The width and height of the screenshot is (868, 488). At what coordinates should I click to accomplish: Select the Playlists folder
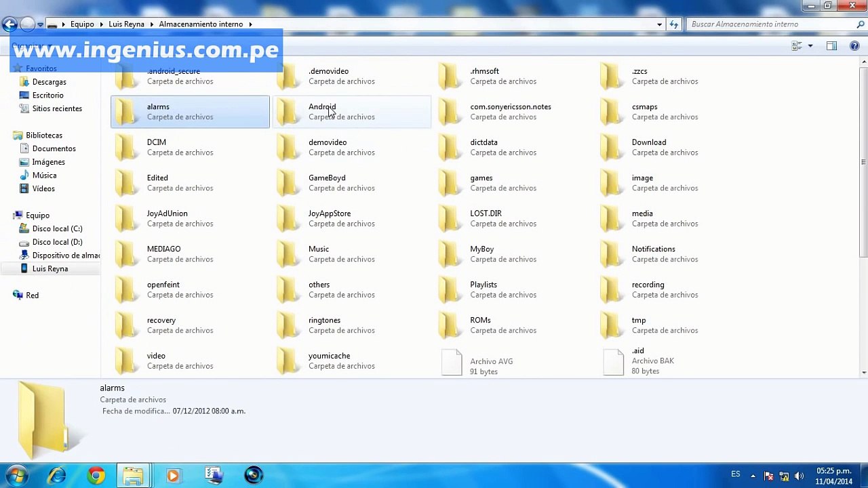(x=513, y=289)
